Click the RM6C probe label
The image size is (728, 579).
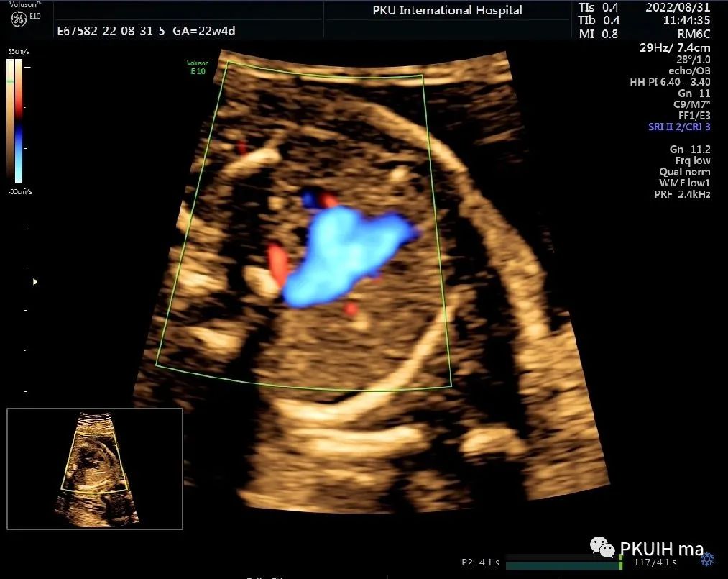coord(694,34)
